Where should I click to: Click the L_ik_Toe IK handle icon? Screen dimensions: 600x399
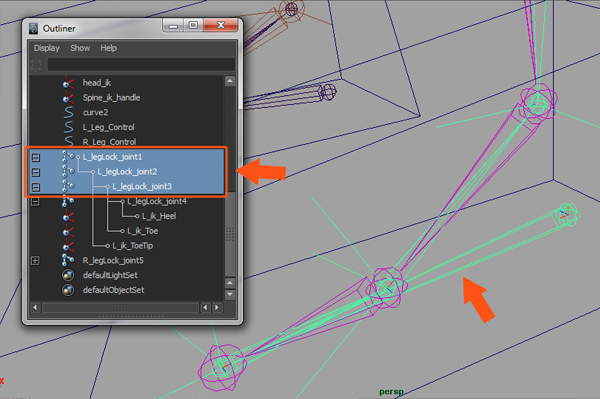click(x=68, y=231)
